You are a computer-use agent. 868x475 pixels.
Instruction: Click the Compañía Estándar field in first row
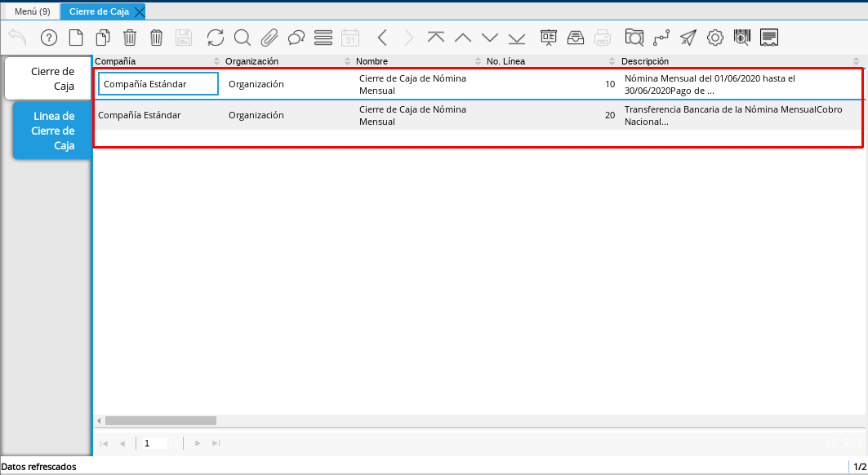click(x=158, y=84)
